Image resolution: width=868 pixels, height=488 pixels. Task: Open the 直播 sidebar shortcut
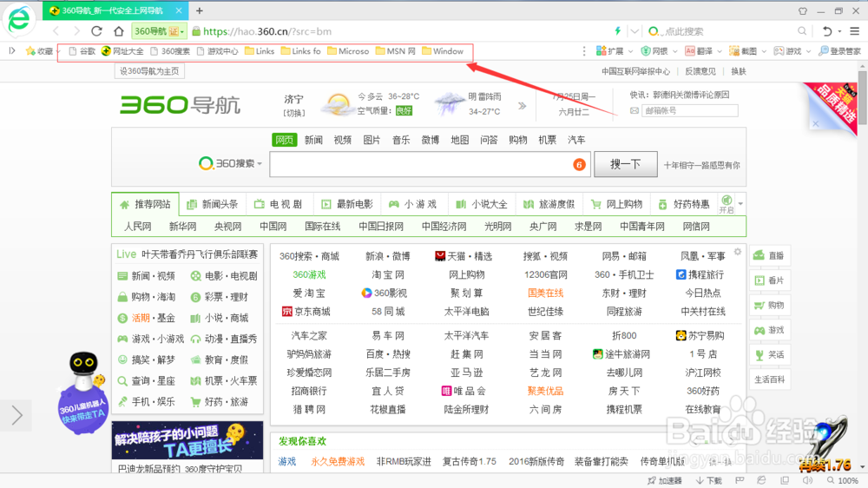pyautogui.click(x=770, y=255)
